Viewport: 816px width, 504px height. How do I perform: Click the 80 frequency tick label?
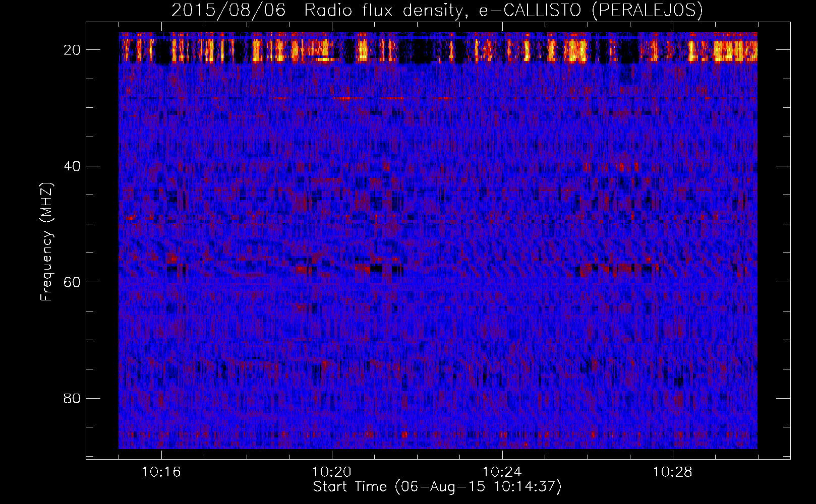pos(73,398)
